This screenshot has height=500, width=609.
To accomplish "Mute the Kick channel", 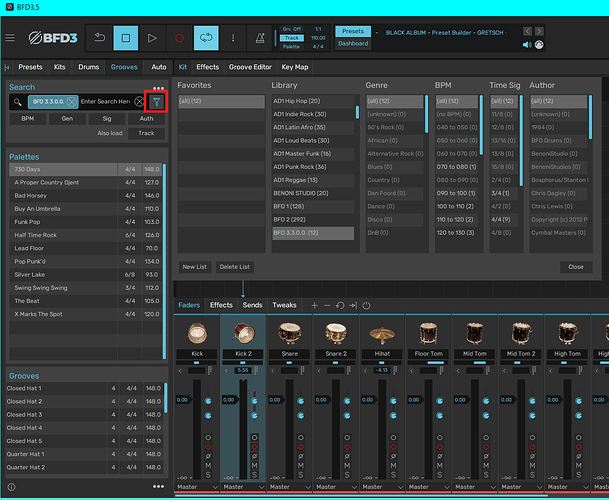I will (x=208, y=465).
